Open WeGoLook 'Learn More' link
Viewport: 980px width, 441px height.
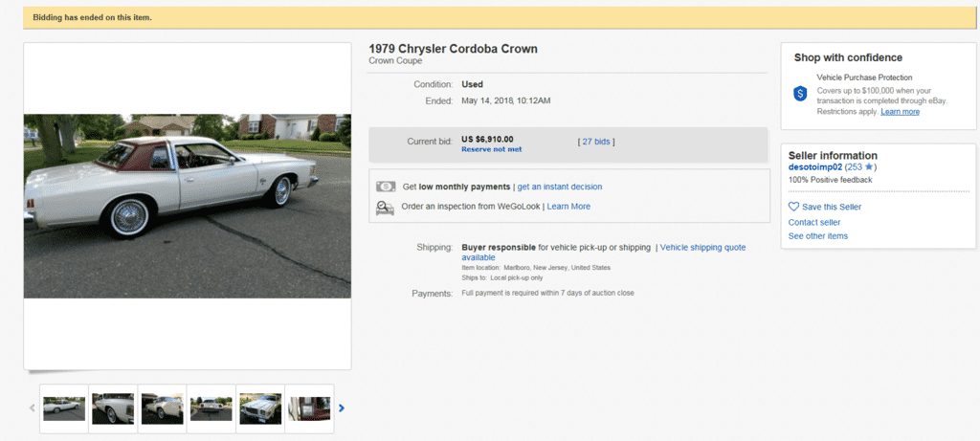(x=568, y=207)
